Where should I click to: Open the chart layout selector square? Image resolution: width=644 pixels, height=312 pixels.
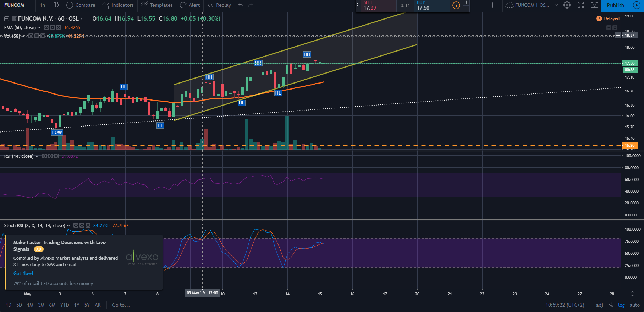pyautogui.click(x=496, y=5)
